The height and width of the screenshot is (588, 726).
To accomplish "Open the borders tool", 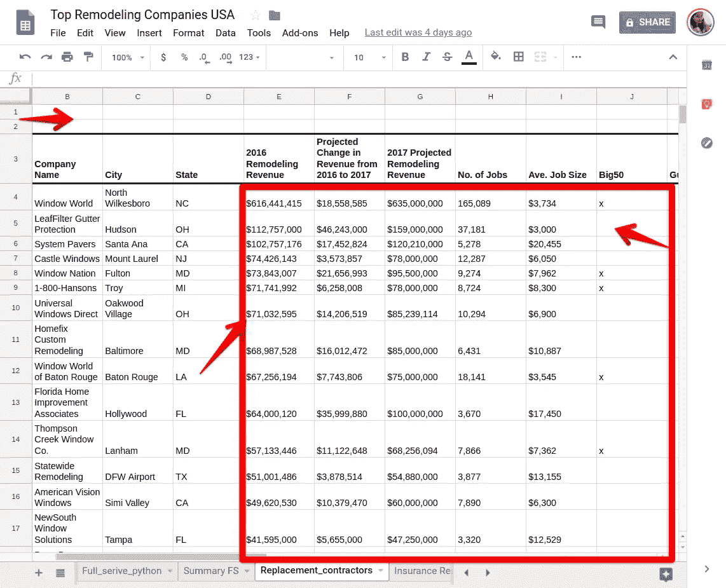I will coord(519,57).
